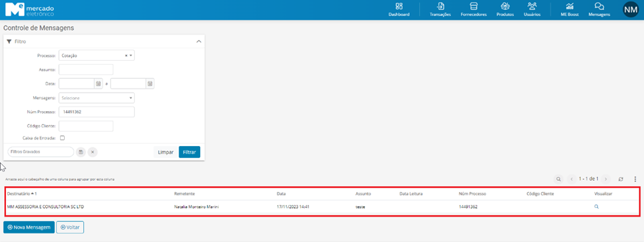The image size is (644, 242).
Task: Open the Usuários navigation icon
Action: click(532, 7)
